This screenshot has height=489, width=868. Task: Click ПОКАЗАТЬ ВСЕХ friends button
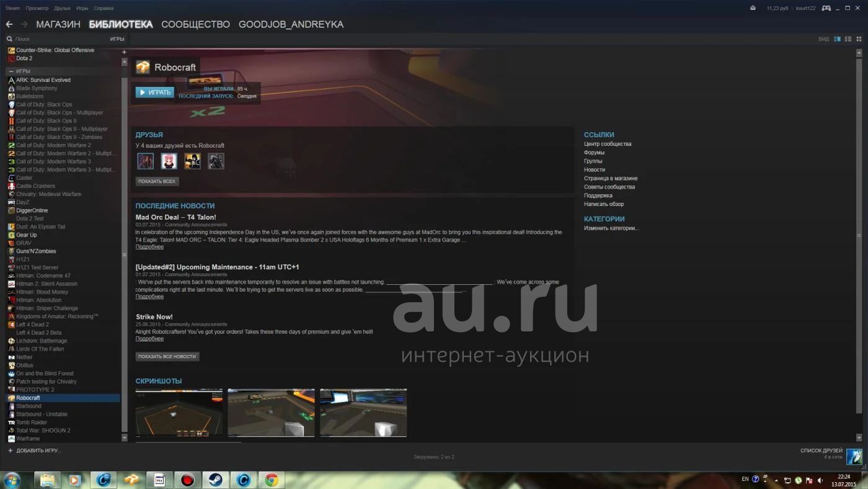tap(157, 181)
